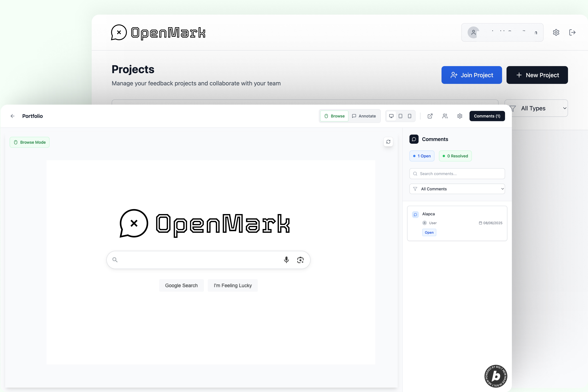The height and width of the screenshot is (392, 588).
Task: Switch to Annotate mode
Action: tap(364, 116)
